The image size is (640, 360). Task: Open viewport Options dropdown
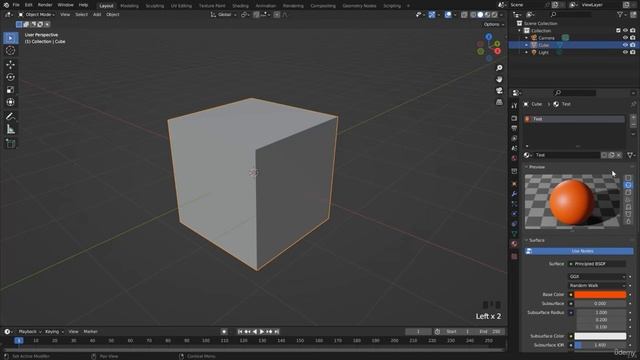tap(493, 24)
